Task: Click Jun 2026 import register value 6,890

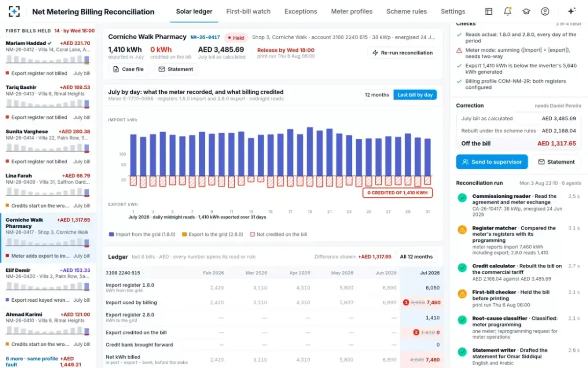Action: [x=389, y=288]
